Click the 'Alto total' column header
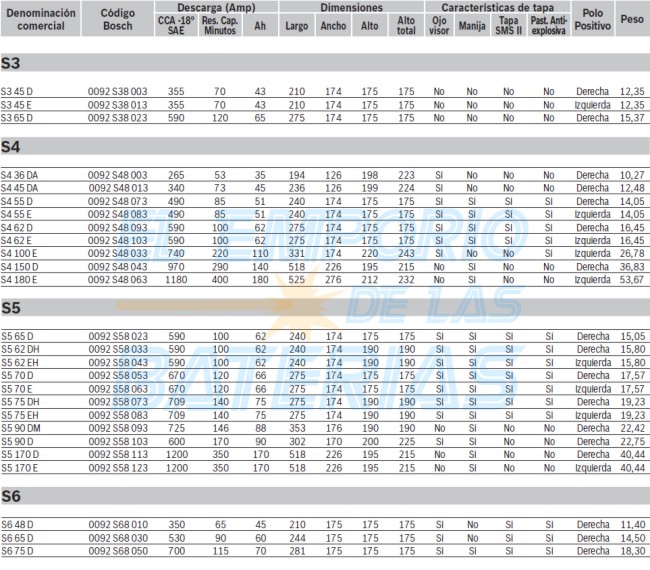The image size is (650, 570). coord(406,25)
